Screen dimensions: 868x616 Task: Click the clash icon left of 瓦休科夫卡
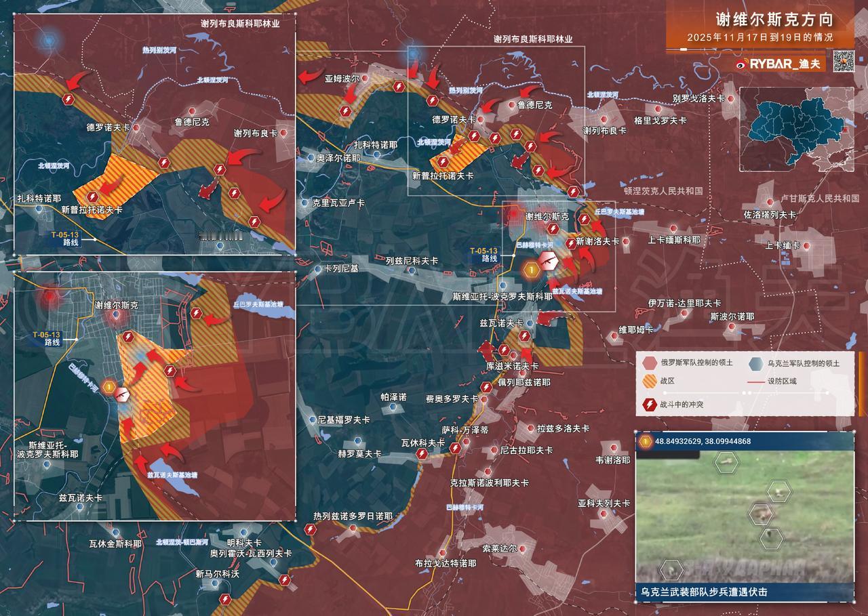[422, 454]
